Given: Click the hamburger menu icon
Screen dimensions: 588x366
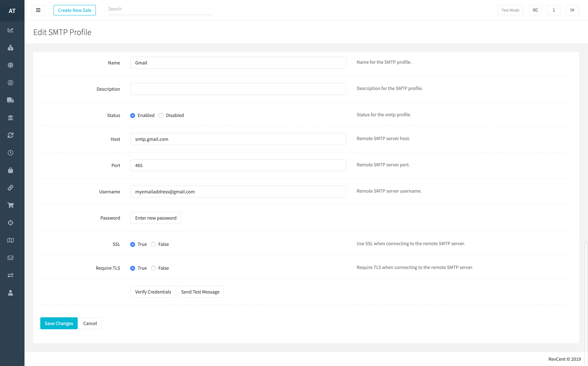Looking at the screenshot, I should click(x=38, y=10).
